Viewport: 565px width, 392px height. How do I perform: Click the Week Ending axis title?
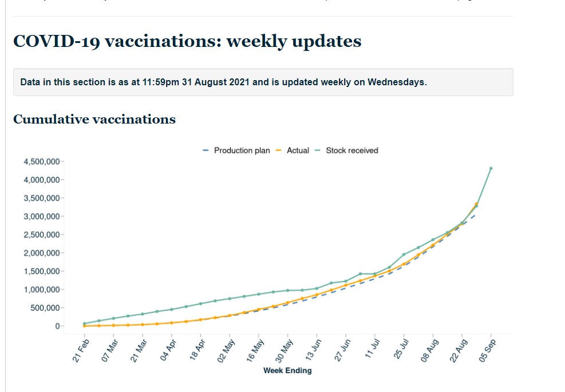[287, 371]
